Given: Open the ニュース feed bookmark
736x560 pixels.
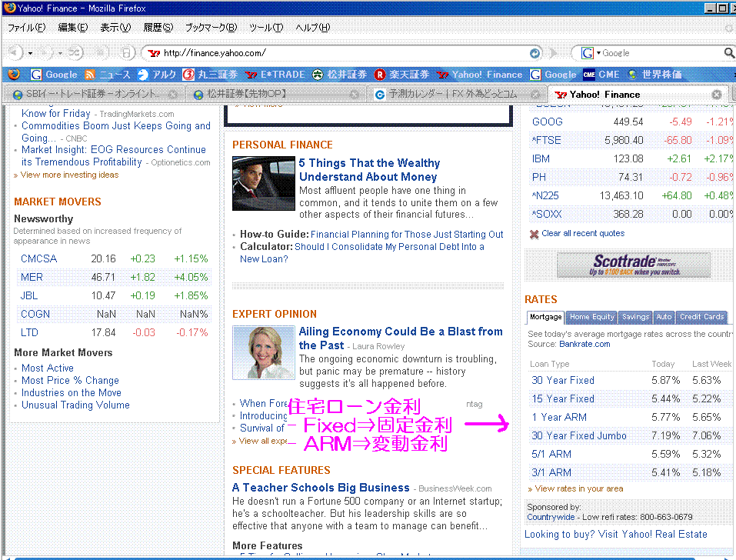Looking at the screenshot, I should tap(108, 75).
